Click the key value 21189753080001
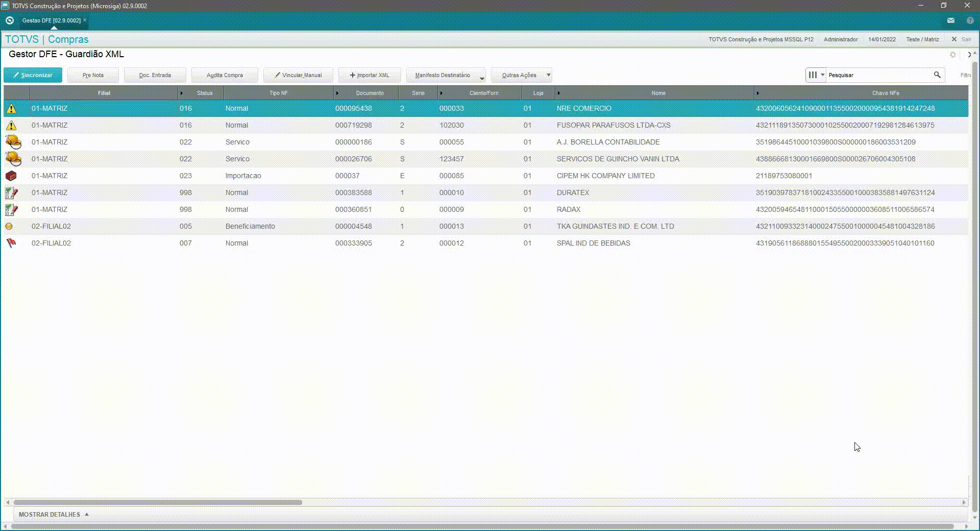 (x=784, y=176)
